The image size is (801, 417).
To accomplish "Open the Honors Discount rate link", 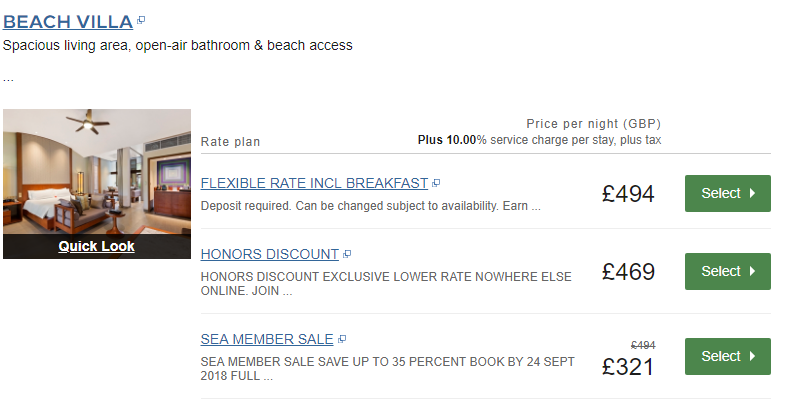I will point(269,255).
